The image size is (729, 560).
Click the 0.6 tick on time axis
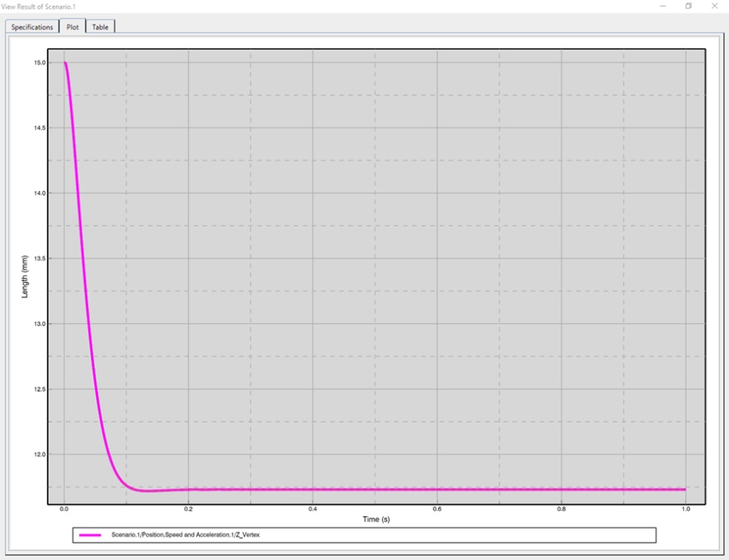tap(437, 509)
